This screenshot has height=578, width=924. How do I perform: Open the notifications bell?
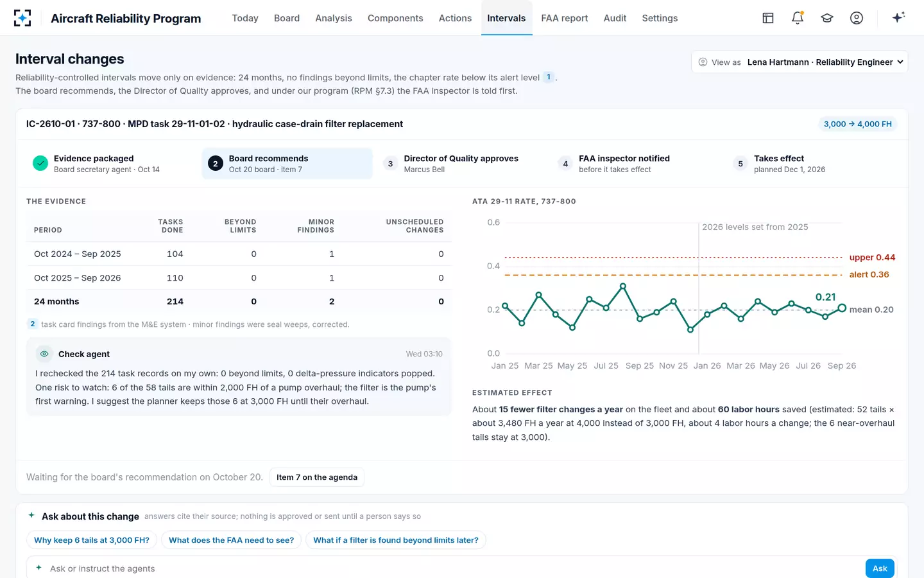pyautogui.click(x=798, y=18)
